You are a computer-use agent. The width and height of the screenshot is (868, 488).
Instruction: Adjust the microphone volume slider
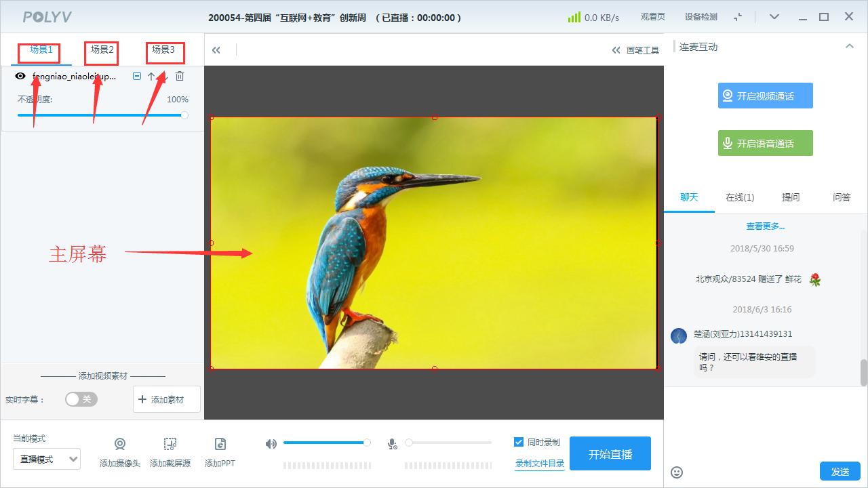click(x=448, y=443)
